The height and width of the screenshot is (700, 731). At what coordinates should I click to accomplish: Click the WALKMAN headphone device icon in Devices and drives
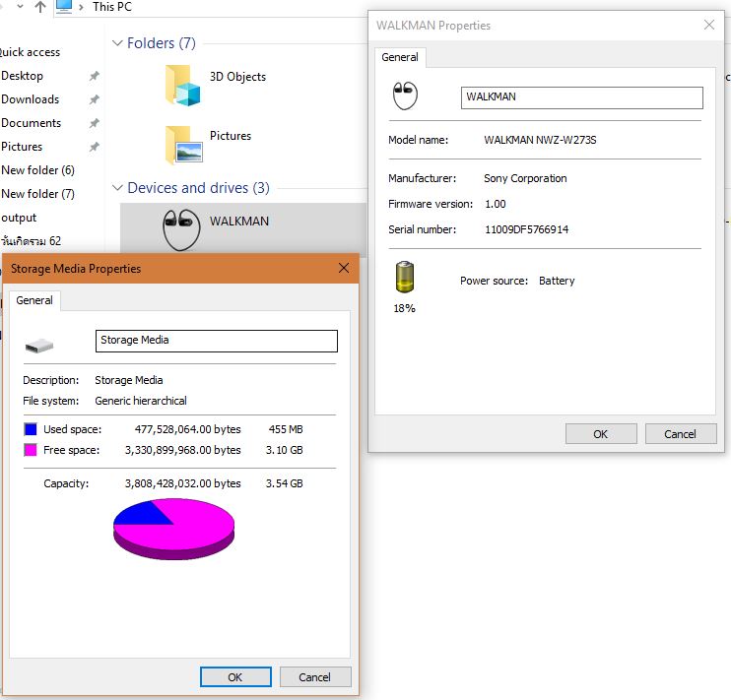click(x=181, y=229)
